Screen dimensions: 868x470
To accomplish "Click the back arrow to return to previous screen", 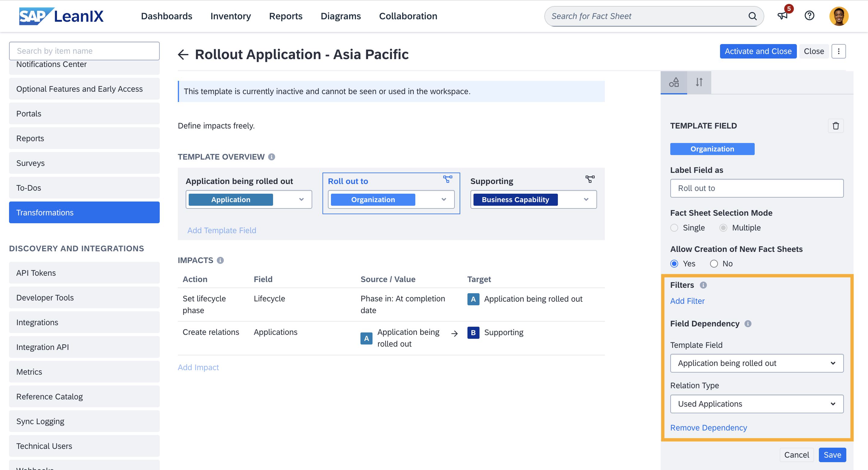I will click(183, 54).
